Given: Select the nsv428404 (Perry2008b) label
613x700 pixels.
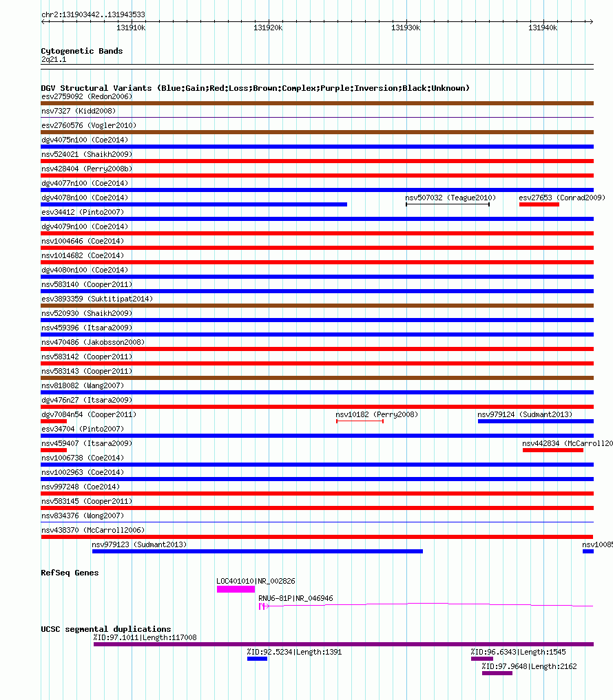Looking at the screenshot, I should 87,169.
